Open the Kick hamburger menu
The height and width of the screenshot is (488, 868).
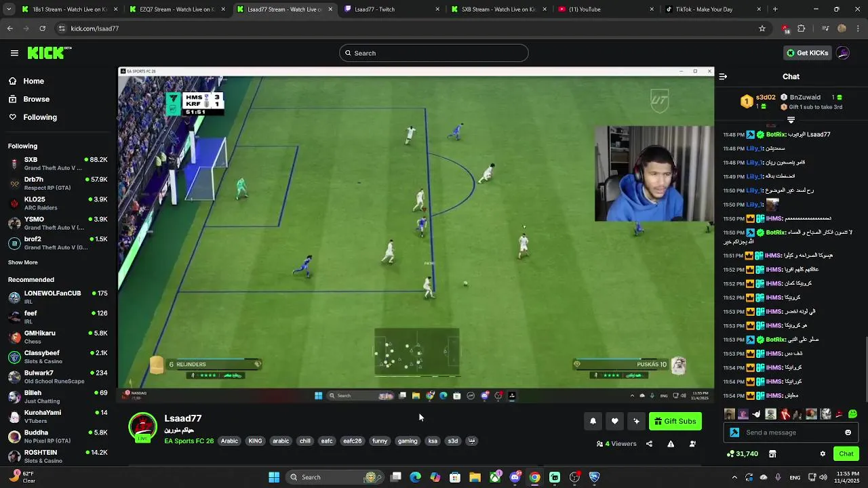point(14,53)
